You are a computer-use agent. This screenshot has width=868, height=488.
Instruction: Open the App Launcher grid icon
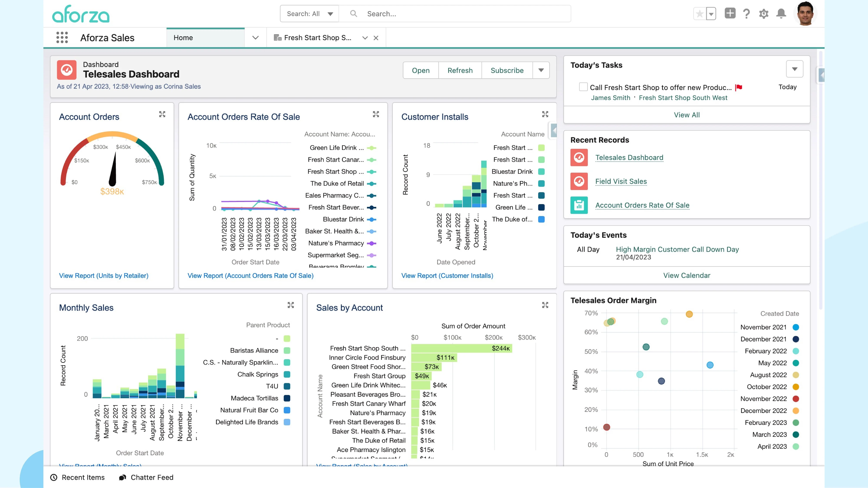(x=62, y=38)
